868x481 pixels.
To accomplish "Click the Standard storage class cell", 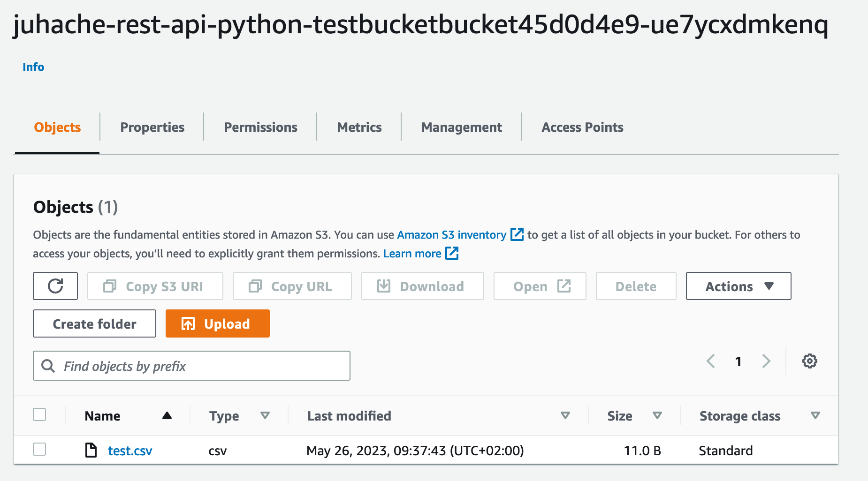I will (x=725, y=451).
